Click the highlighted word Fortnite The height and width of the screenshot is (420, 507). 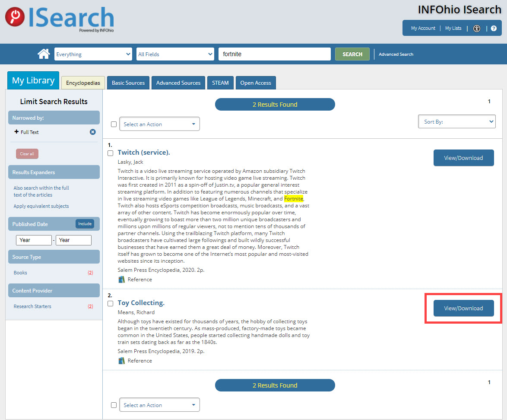[294, 199]
